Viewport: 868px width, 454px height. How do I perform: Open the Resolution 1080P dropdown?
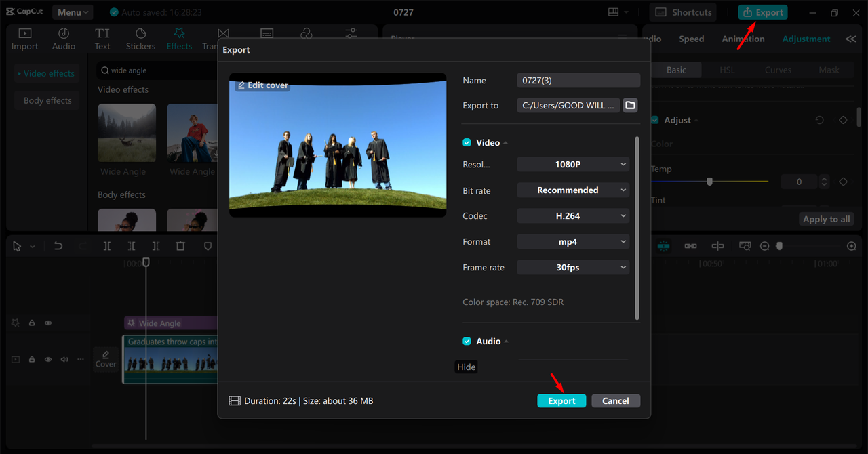[x=573, y=164]
